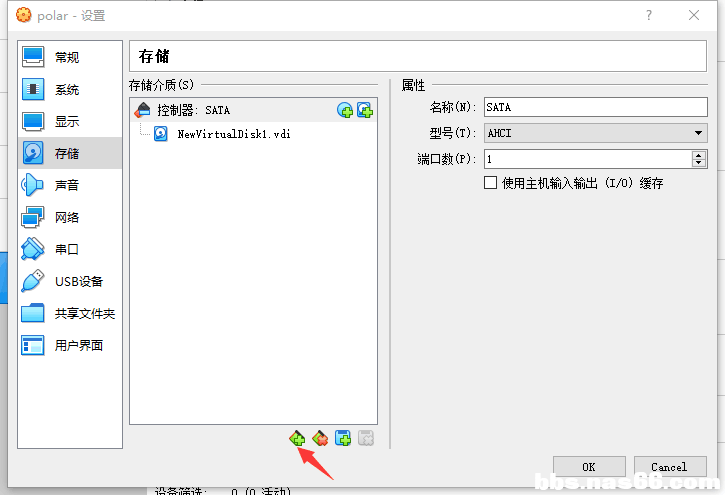Click the VirtualBox gear icon in title bar
Screen dimensions: 725x495
24,15
